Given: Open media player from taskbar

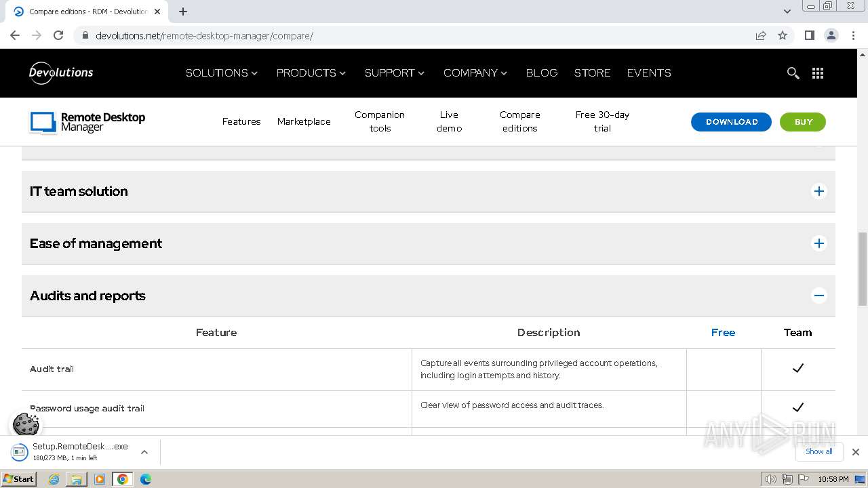Looking at the screenshot, I should tap(100, 479).
